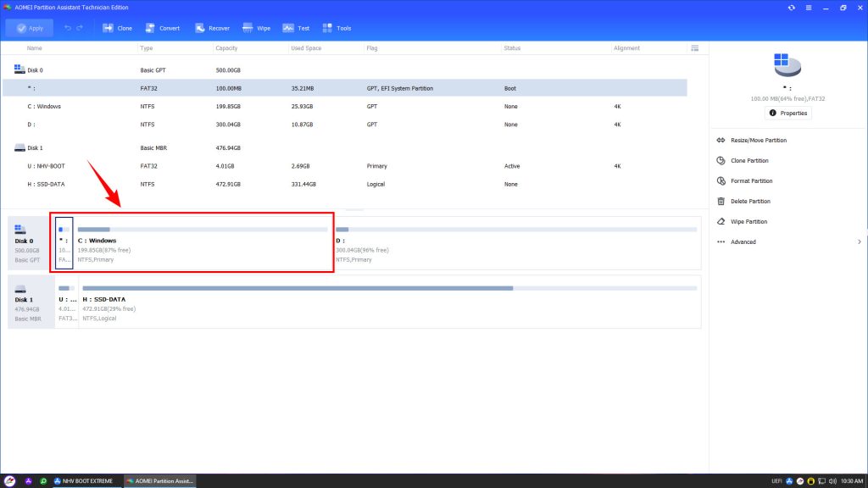This screenshot has height=488, width=868.
Task: Click the Delete Partition trash icon
Action: click(721, 202)
